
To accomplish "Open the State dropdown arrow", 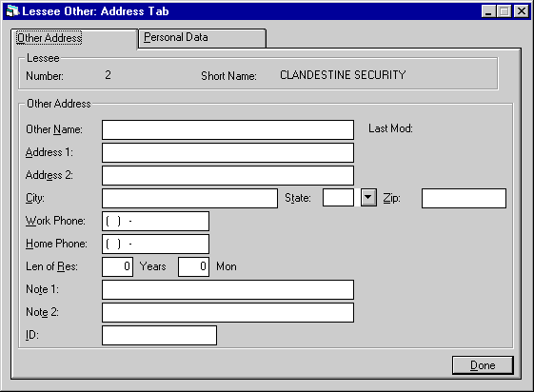I will coord(368,198).
